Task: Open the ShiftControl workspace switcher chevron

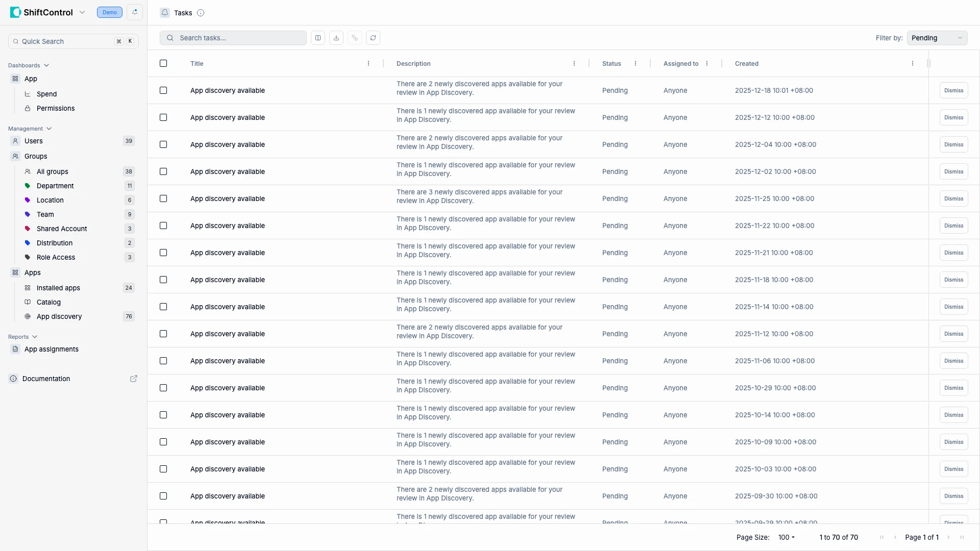Action: pyautogui.click(x=82, y=12)
